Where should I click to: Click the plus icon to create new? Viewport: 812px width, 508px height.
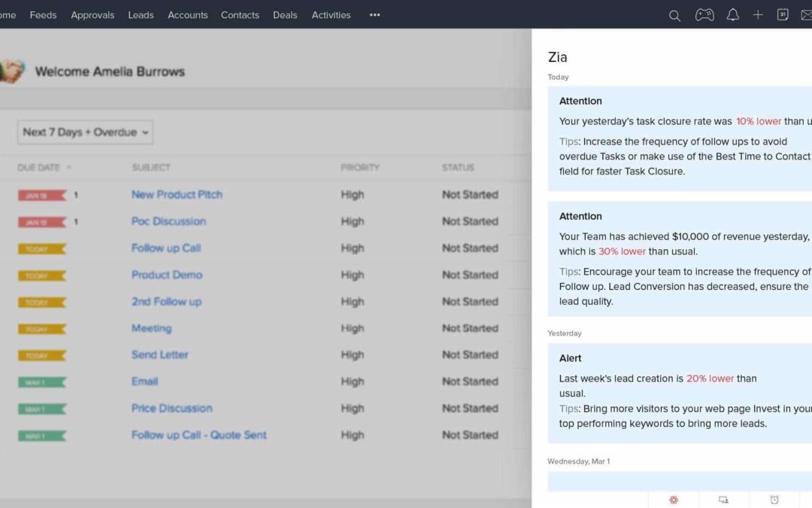coord(758,15)
